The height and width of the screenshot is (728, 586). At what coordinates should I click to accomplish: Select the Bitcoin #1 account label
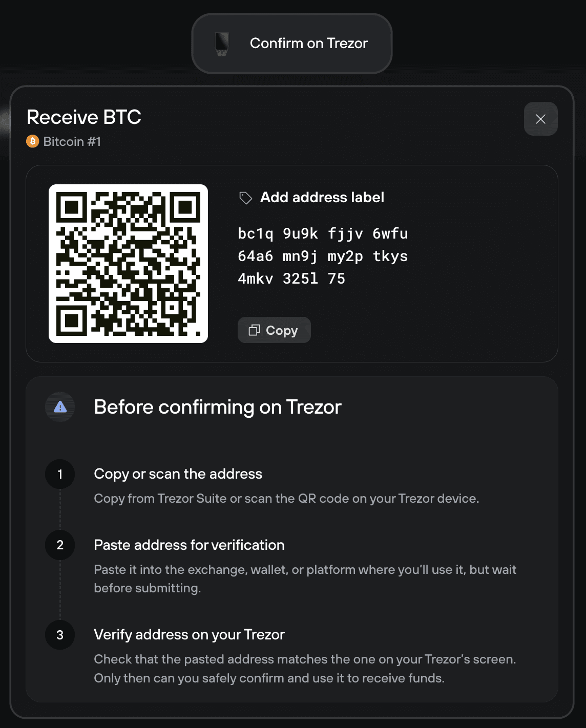click(72, 141)
